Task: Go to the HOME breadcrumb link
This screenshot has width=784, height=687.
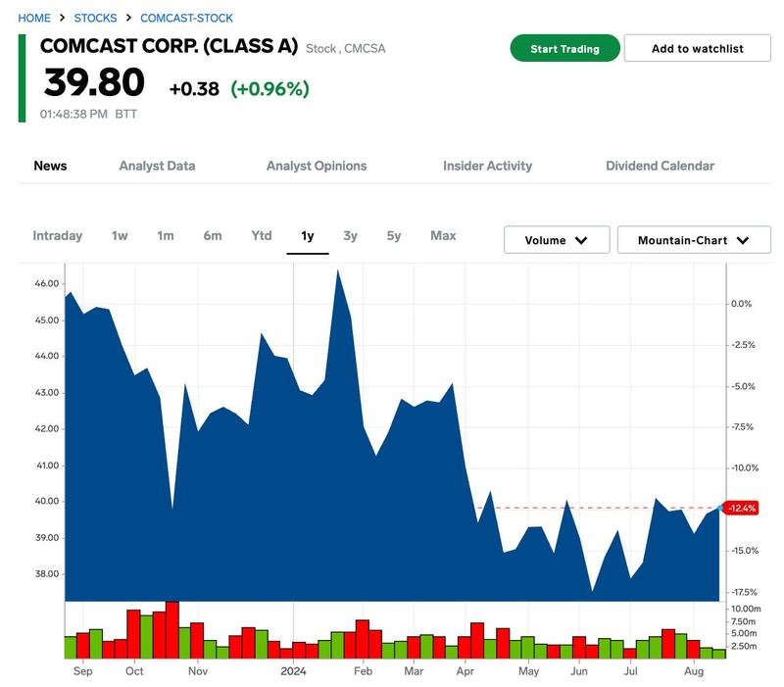Action: pyautogui.click(x=34, y=18)
